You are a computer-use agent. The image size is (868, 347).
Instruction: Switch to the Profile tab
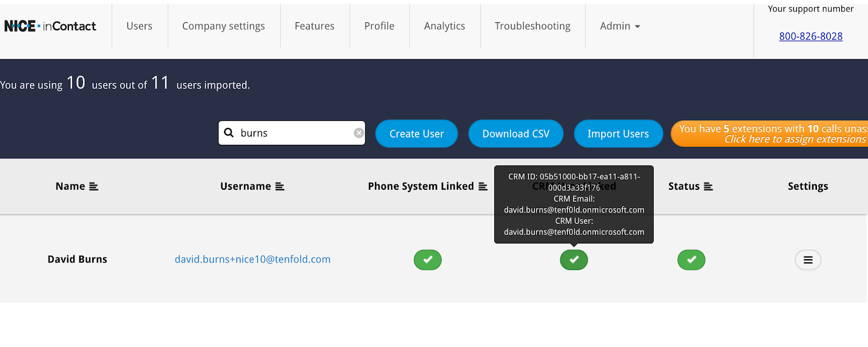[x=379, y=26]
